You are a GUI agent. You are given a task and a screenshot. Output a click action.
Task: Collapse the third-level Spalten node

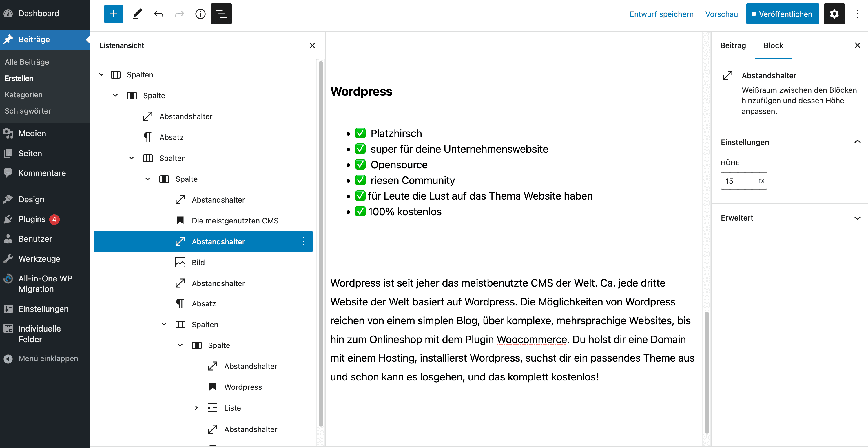(164, 324)
